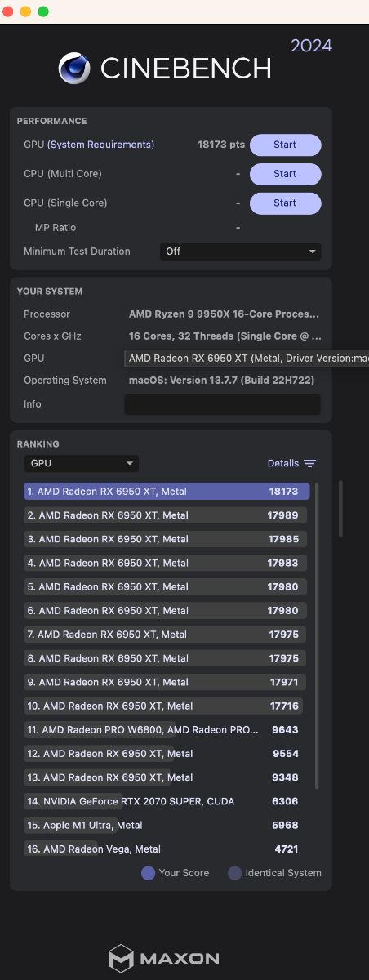
Task: Select rank 7 Radeon RX 6950 XT entry
Action: pos(167,635)
